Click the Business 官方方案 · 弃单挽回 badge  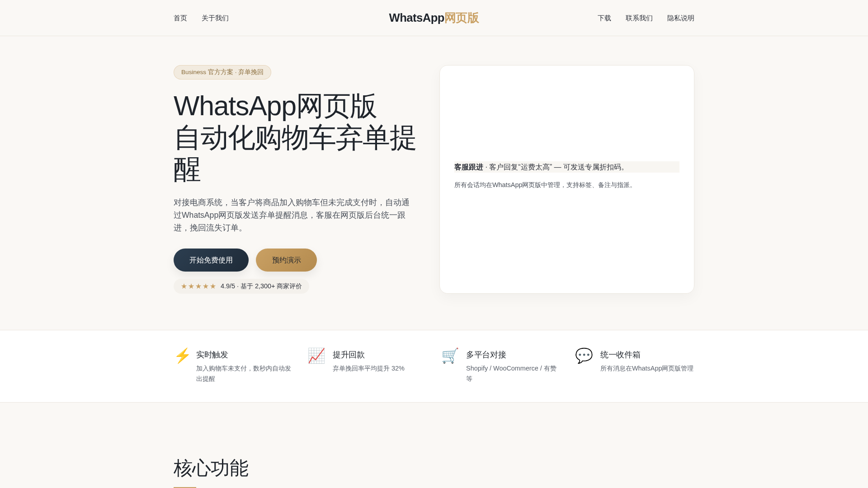click(222, 72)
